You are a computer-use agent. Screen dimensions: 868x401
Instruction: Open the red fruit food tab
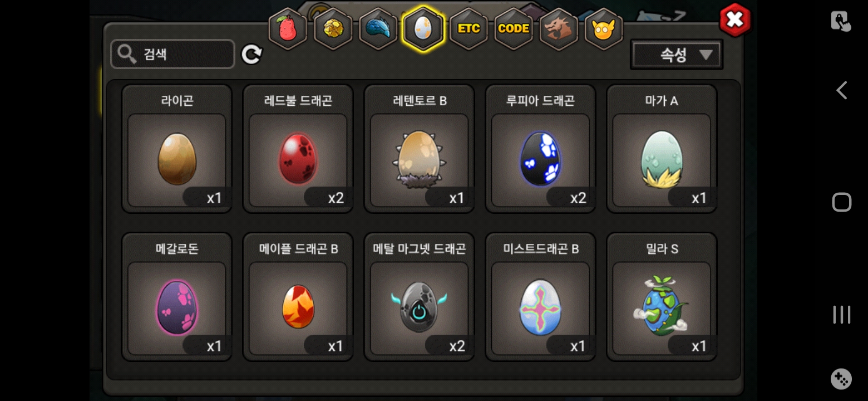click(288, 29)
